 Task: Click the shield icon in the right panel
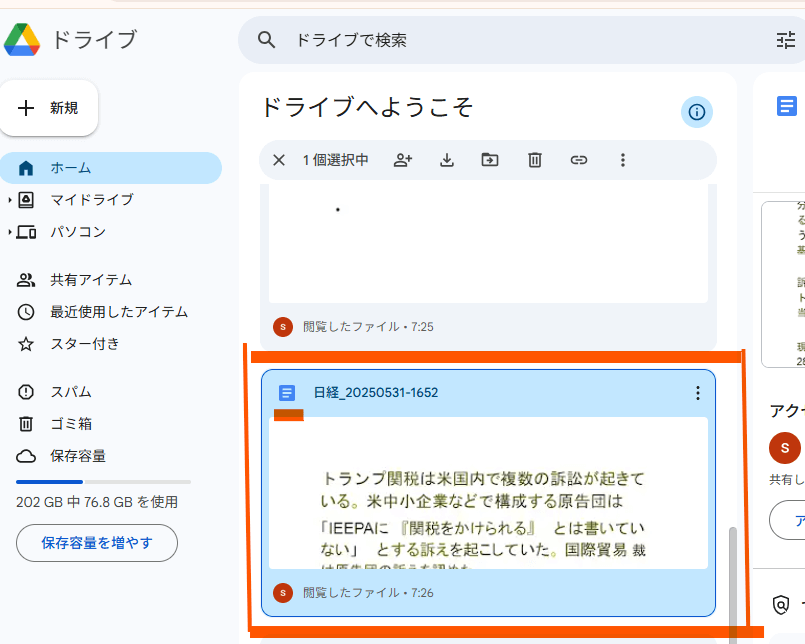[x=781, y=604]
